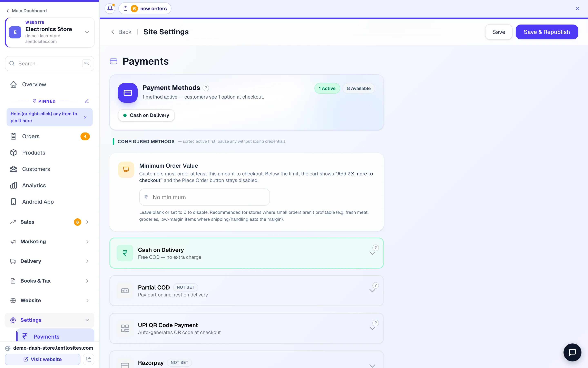Dismiss the top notification bar
The image size is (588, 368).
577,9
